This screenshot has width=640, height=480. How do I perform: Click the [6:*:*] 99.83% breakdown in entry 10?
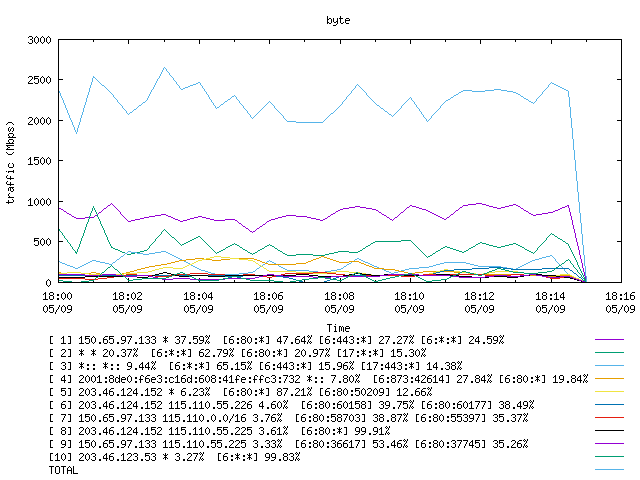tap(258, 457)
